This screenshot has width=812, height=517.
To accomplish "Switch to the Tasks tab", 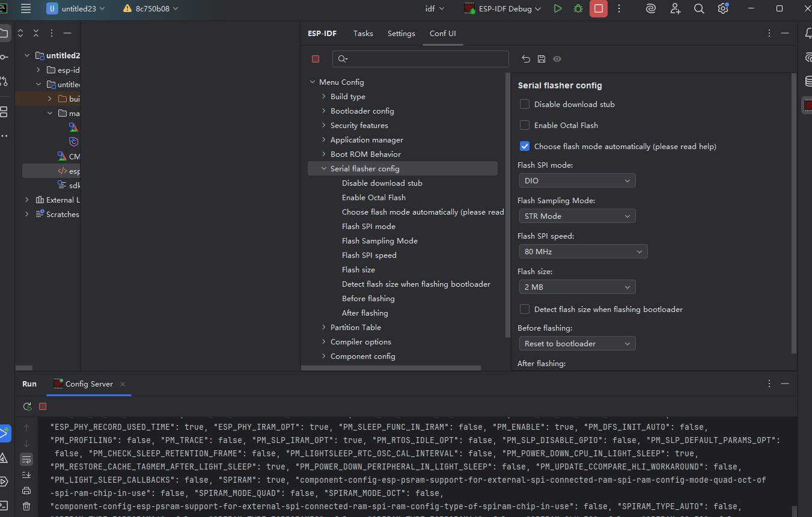I will [x=363, y=34].
